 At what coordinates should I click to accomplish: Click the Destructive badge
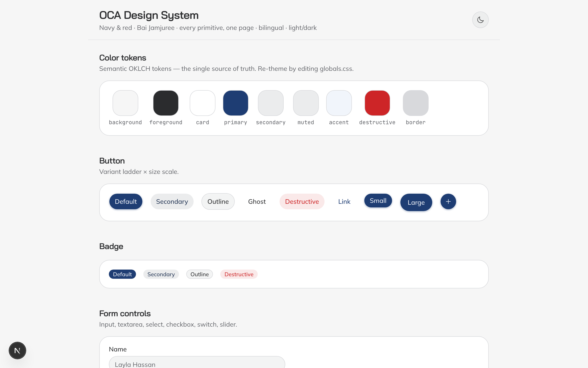coord(239,274)
